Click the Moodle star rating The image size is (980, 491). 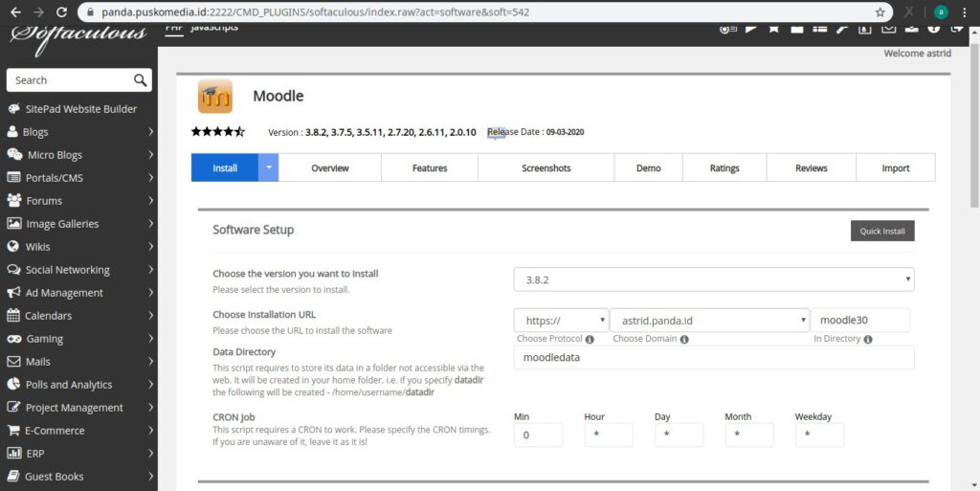coord(217,132)
